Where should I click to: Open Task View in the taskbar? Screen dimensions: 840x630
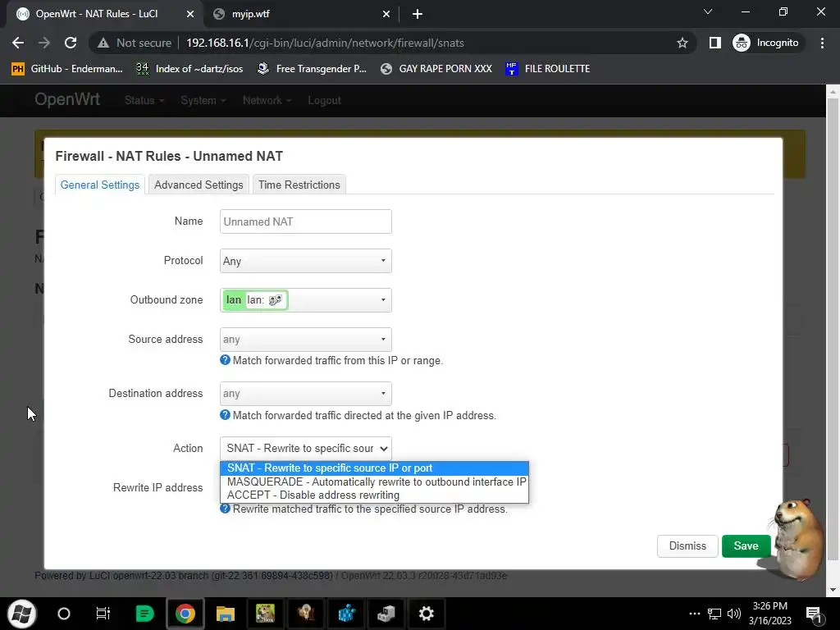103,614
